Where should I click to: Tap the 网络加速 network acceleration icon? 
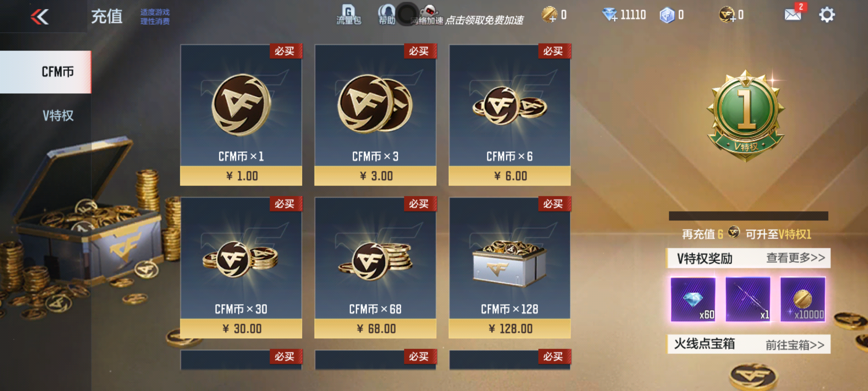coord(427,15)
